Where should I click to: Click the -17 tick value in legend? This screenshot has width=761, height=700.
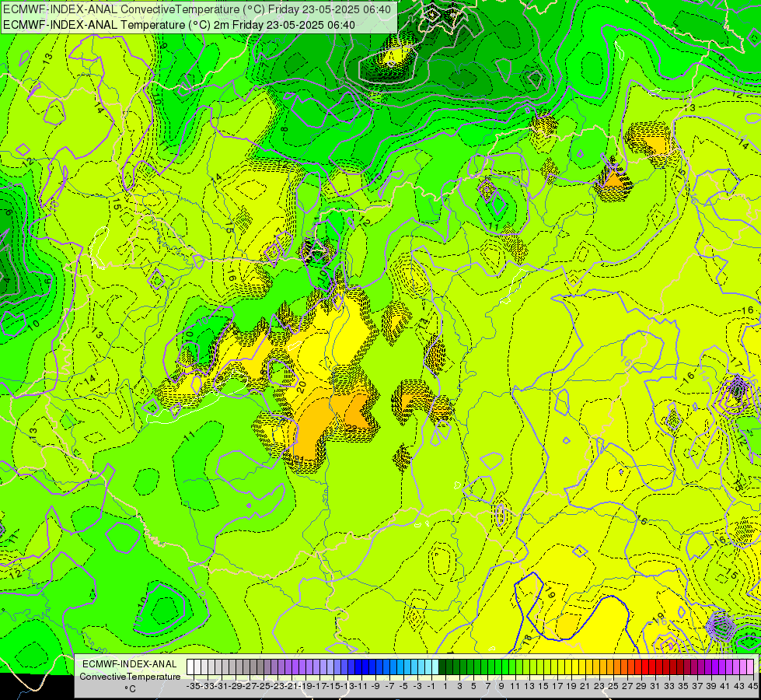click(x=319, y=686)
